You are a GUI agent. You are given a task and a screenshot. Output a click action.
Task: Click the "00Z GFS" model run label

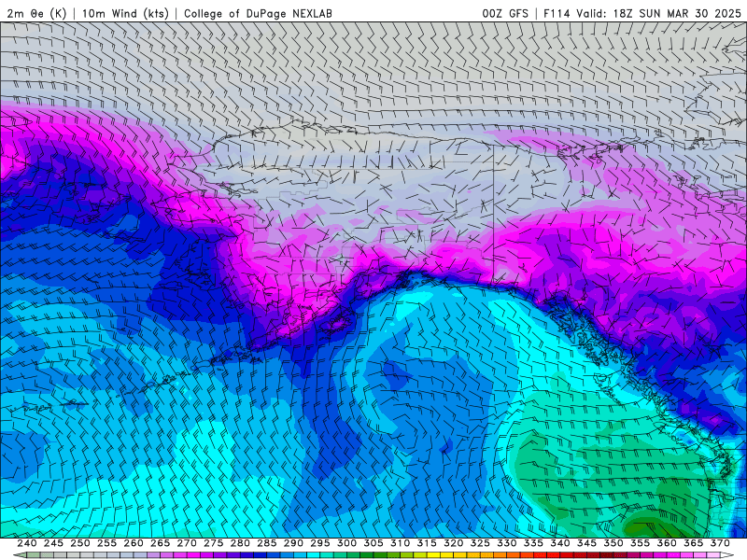click(505, 13)
